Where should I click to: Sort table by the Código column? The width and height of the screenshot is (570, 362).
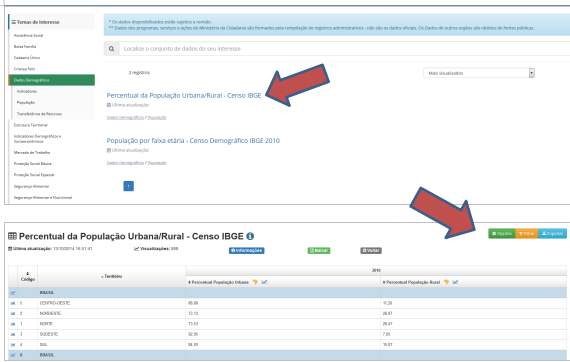click(x=28, y=277)
